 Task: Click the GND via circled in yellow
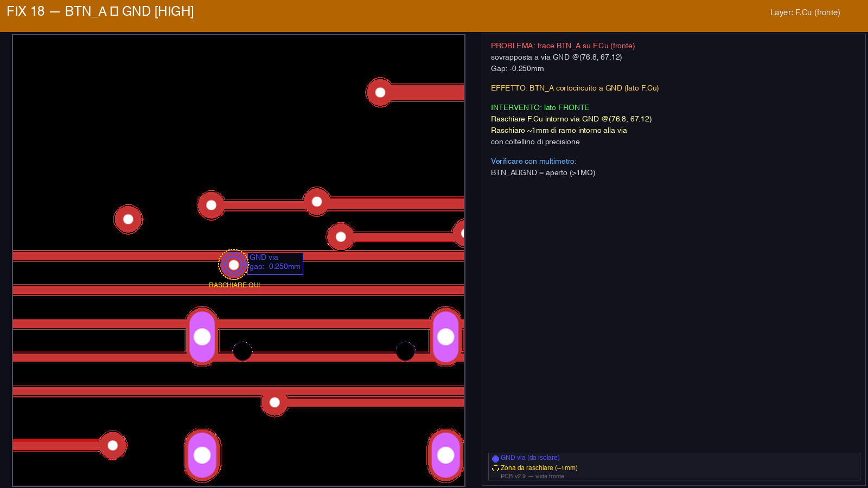click(233, 265)
